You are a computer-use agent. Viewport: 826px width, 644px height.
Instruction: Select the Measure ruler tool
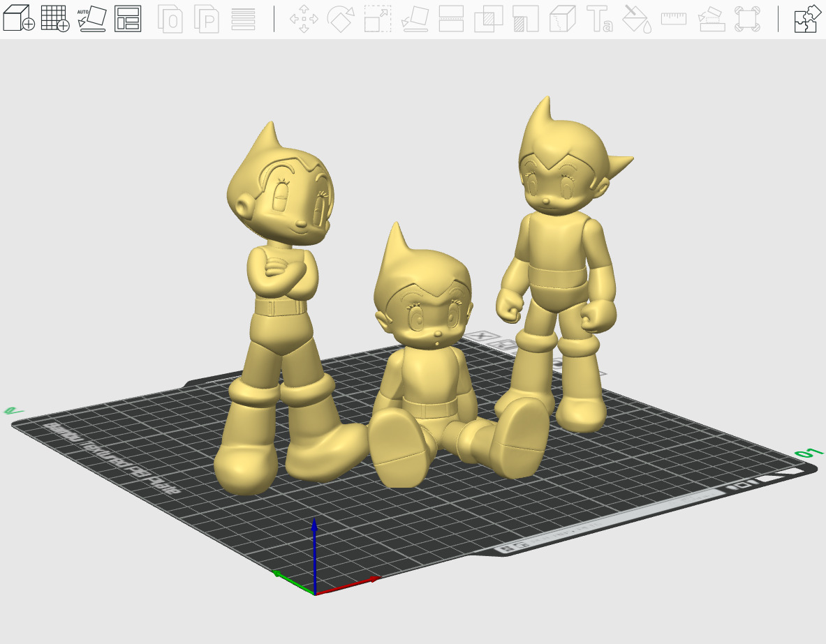[x=674, y=19]
